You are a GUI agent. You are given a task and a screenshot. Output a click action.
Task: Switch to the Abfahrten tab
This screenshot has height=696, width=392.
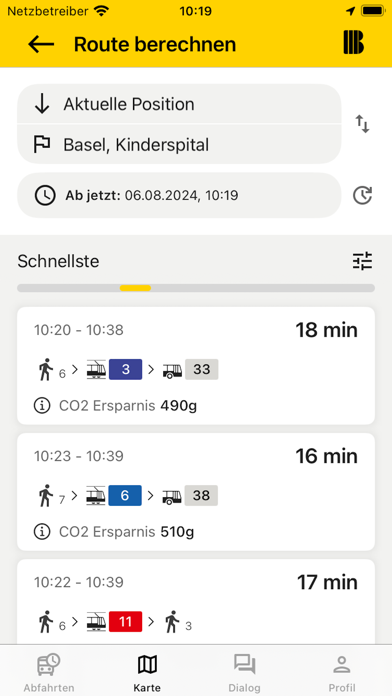[49, 672]
